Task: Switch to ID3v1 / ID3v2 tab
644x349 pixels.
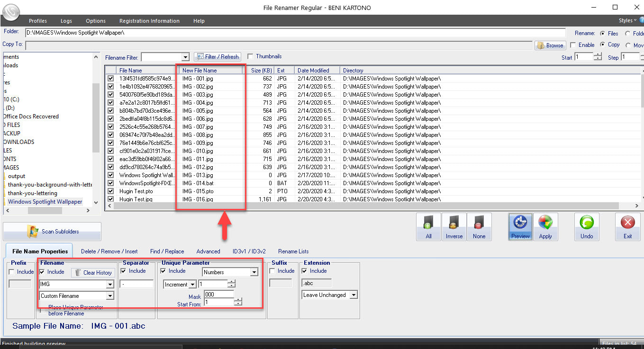Action: point(249,251)
